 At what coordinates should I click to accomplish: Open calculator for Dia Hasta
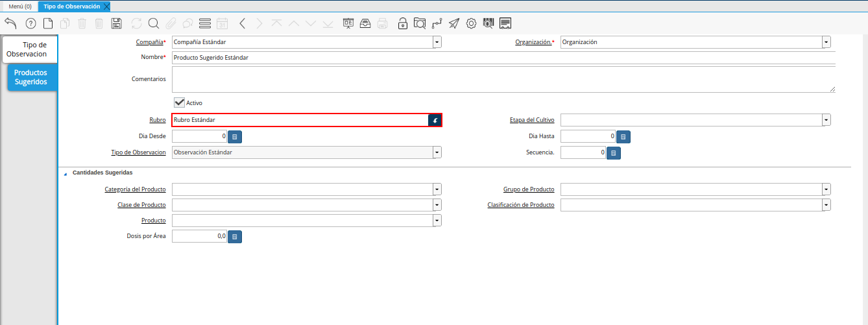point(623,137)
